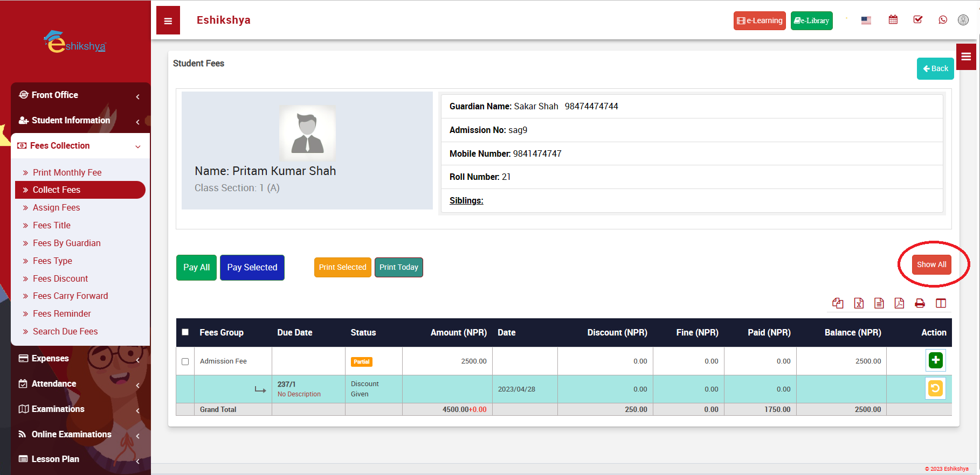This screenshot has height=475, width=980.
Task: Collapse the Fees Collection sidebar section
Action: tap(80, 146)
